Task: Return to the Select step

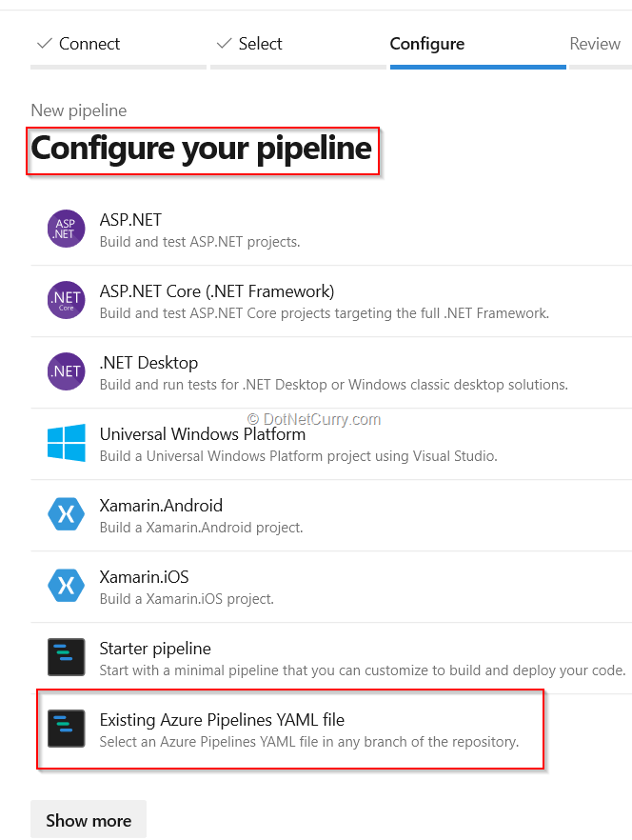Action: [249, 44]
